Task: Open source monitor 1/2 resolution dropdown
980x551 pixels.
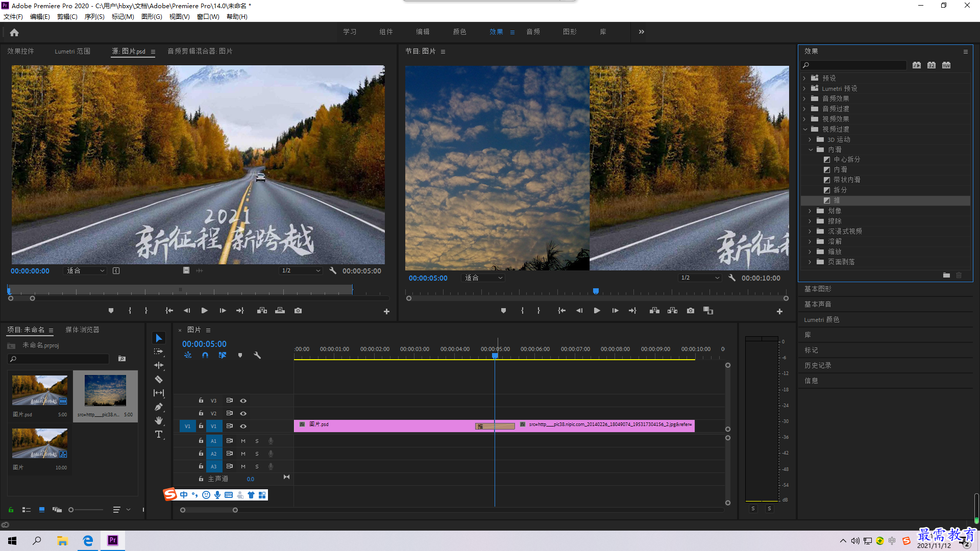Action: (301, 271)
